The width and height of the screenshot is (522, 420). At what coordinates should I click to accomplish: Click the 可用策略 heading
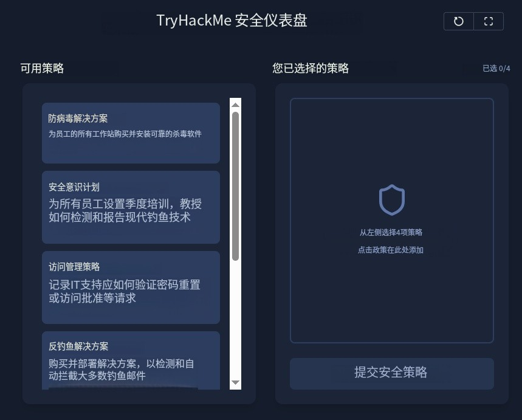click(42, 68)
